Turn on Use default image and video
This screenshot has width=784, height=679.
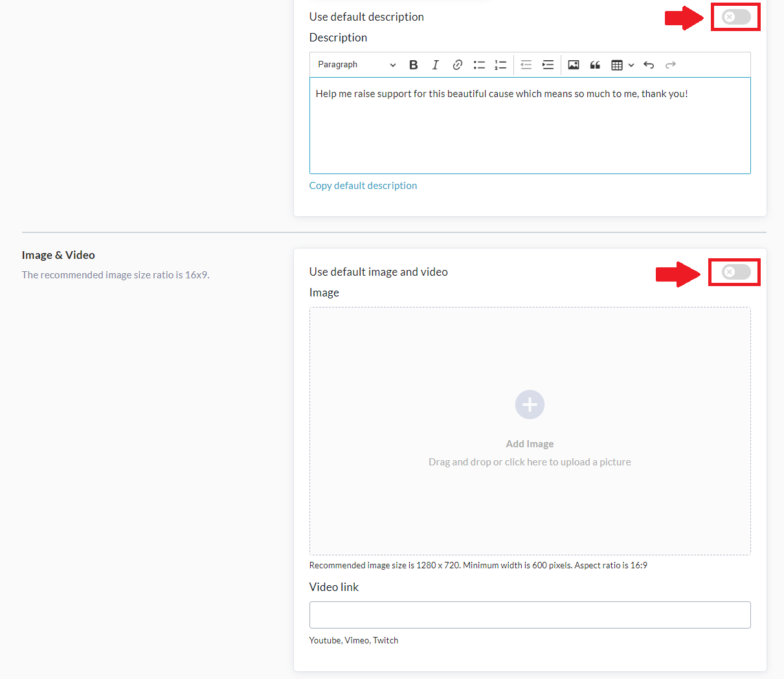[x=736, y=272]
